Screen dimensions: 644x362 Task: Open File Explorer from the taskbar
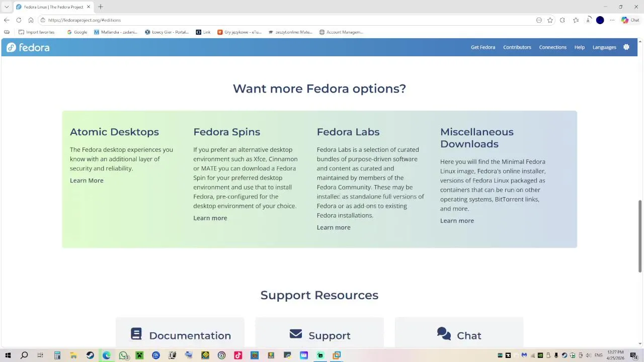click(73, 355)
